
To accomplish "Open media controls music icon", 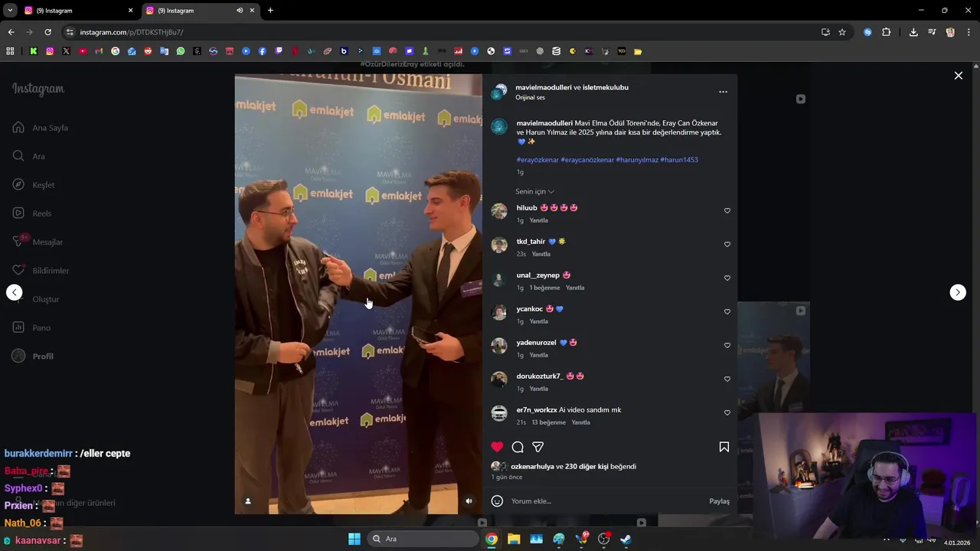I will (932, 32).
